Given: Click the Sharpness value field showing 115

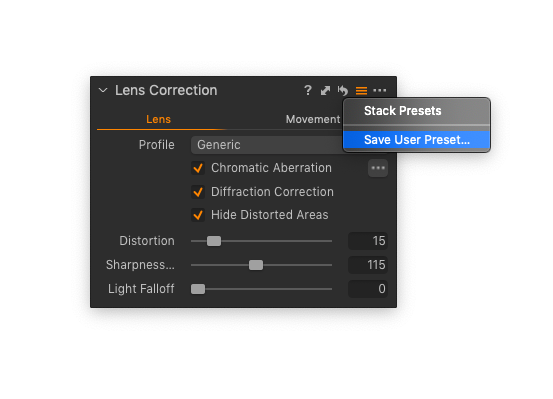Looking at the screenshot, I should pos(368,265).
